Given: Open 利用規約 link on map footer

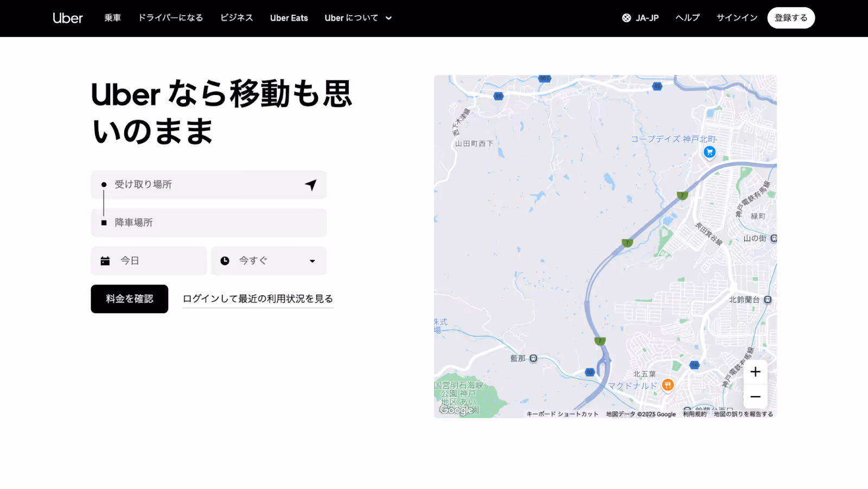Looking at the screenshot, I should pyautogui.click(x=694, y=414).
